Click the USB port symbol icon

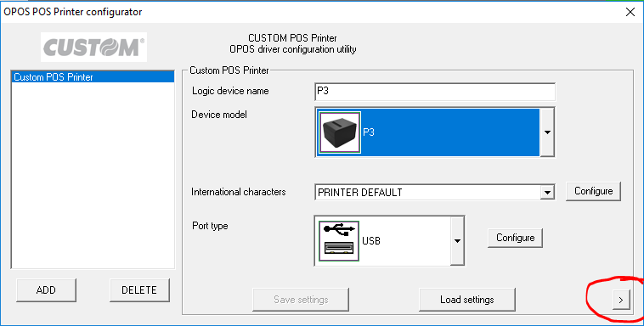click(x=339, y=241)
